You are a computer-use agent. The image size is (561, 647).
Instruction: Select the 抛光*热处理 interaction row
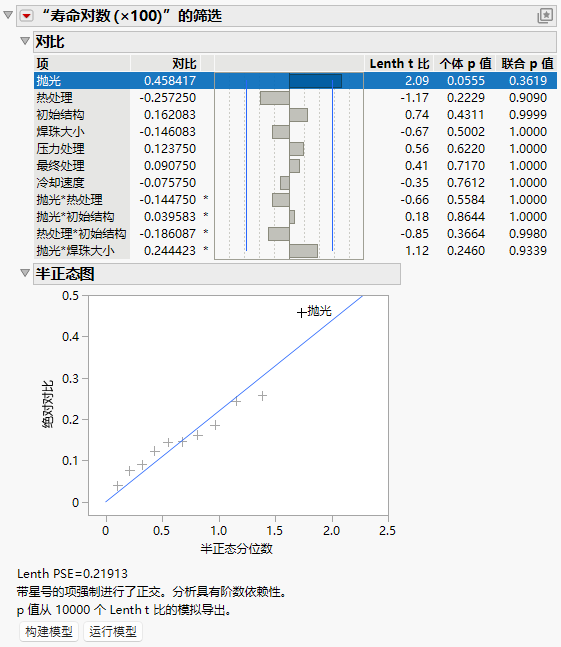tap(295, 200)
